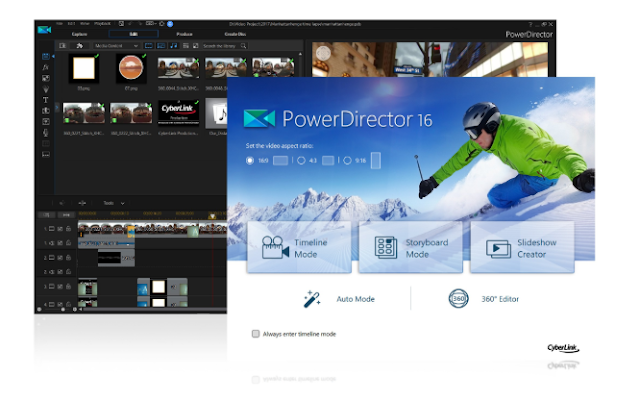
Task: Toggle enable checkbox on audio track 1
Action: [x=60, y=243]
